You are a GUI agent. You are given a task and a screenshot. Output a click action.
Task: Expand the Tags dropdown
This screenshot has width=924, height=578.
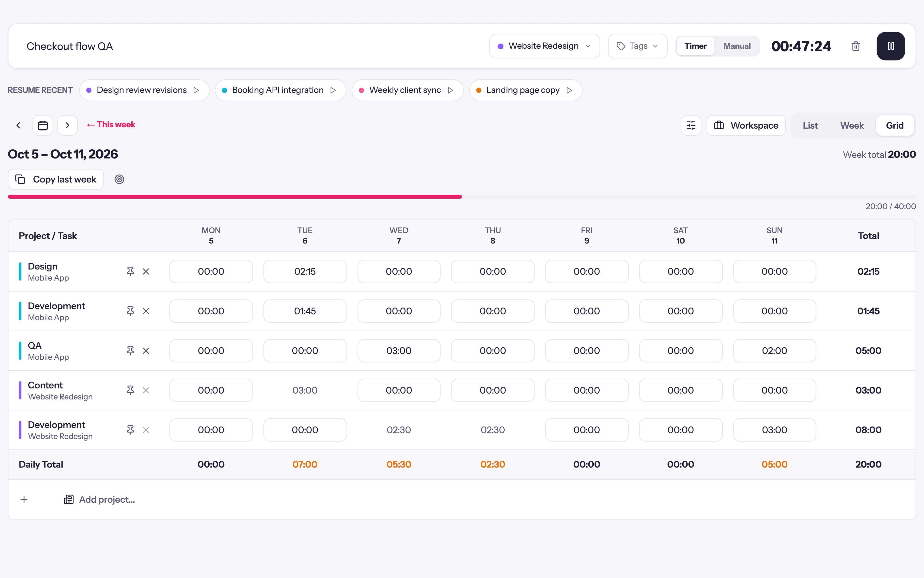point(638,46)
